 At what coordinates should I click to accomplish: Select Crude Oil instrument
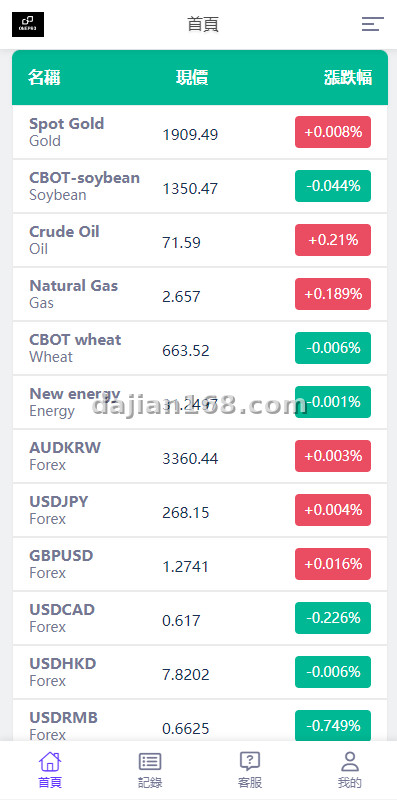[200, 240]
